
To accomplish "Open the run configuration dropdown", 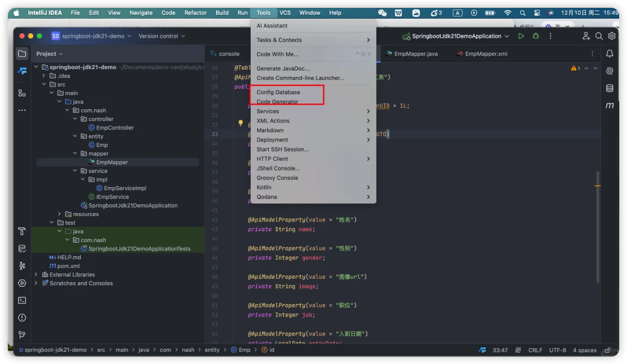I will [x=456, y=36].
